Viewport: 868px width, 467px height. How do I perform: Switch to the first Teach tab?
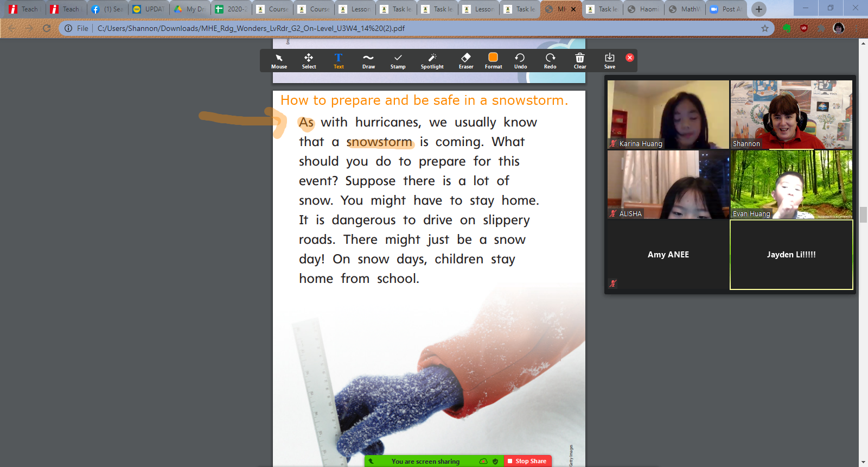24,9
